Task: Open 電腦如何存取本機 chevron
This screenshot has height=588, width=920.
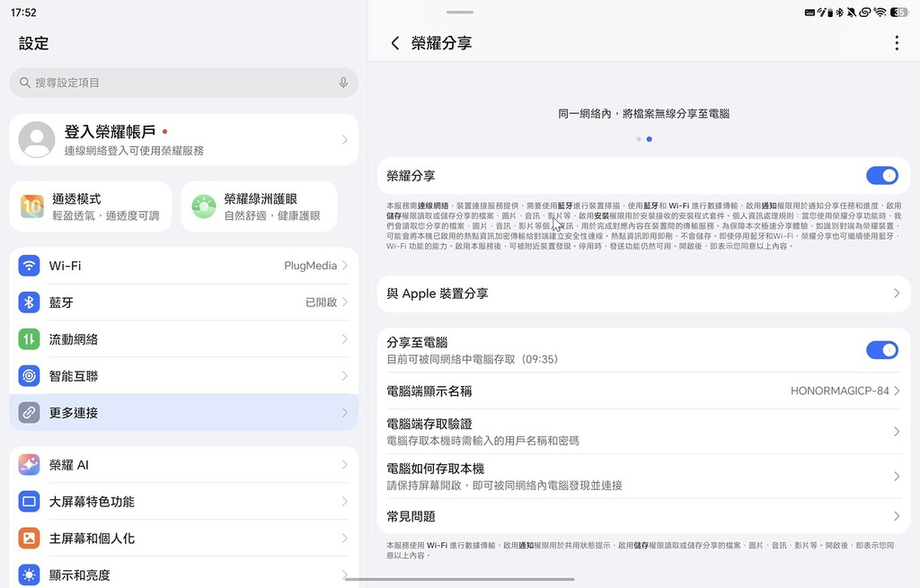Action: click(x=897, y=476)
